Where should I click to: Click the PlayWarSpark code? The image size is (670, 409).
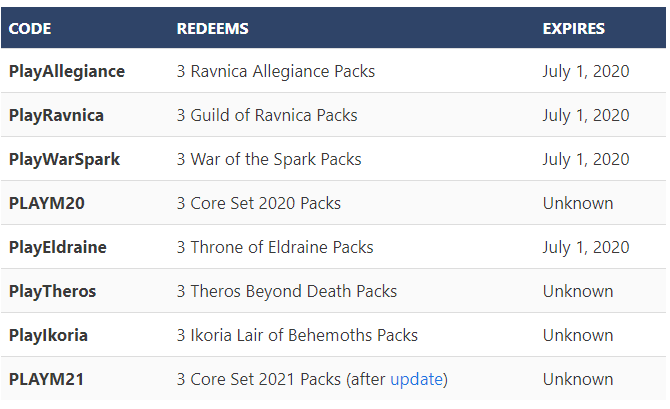[64, 159]
